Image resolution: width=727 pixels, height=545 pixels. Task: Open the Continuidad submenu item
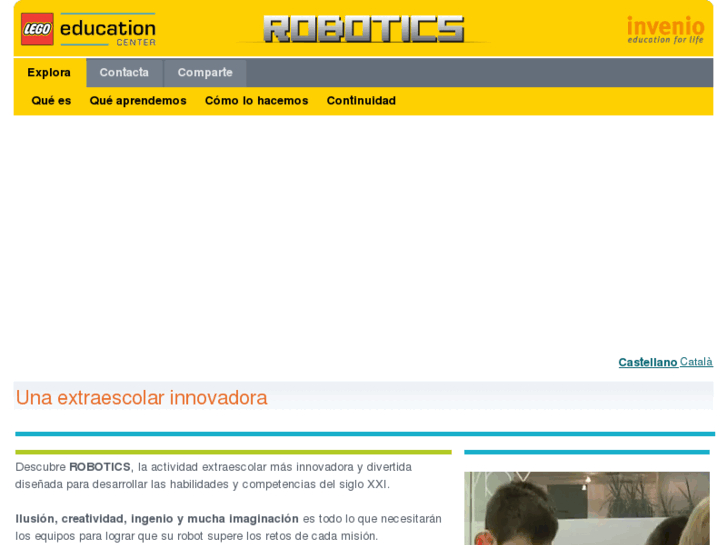[x=361, y=101]
